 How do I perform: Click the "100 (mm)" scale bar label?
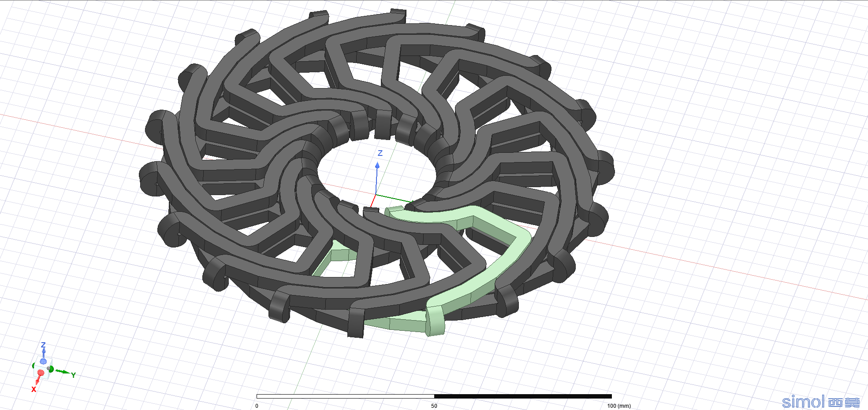(619, 406)
